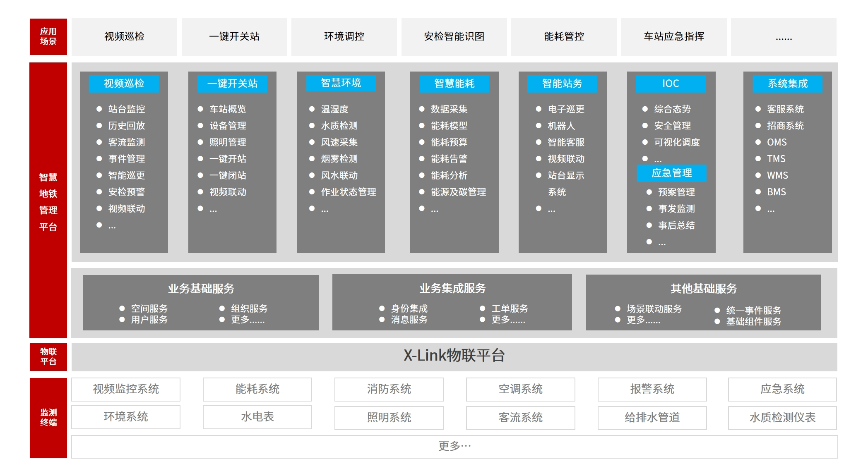Image resolution: width=868 pixels, height=471 pixels.
Task: Select the 设备管理 list item
Action: (228, 126)
